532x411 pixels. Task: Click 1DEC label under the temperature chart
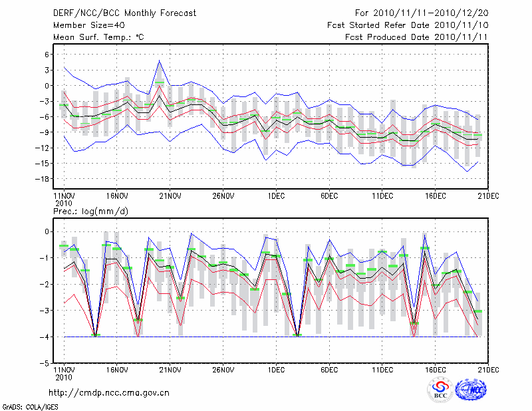pyautogui.click(x=276, y=196)
